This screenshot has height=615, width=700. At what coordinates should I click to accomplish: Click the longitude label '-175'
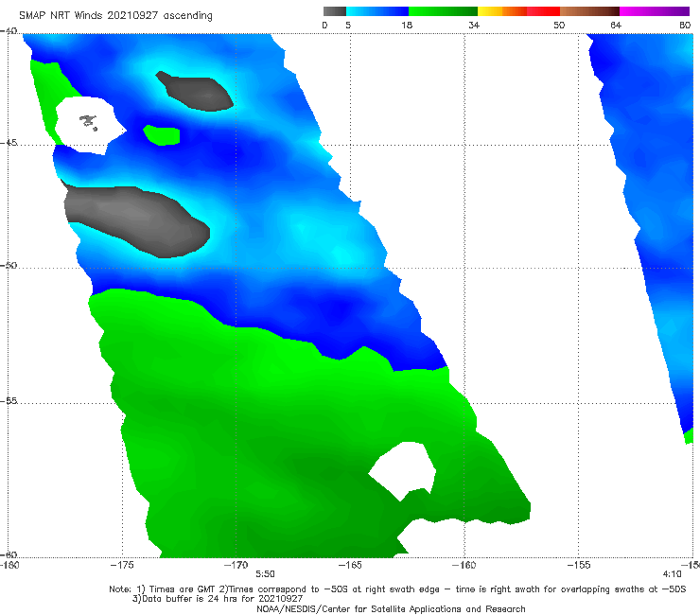[x=122, y=565]
